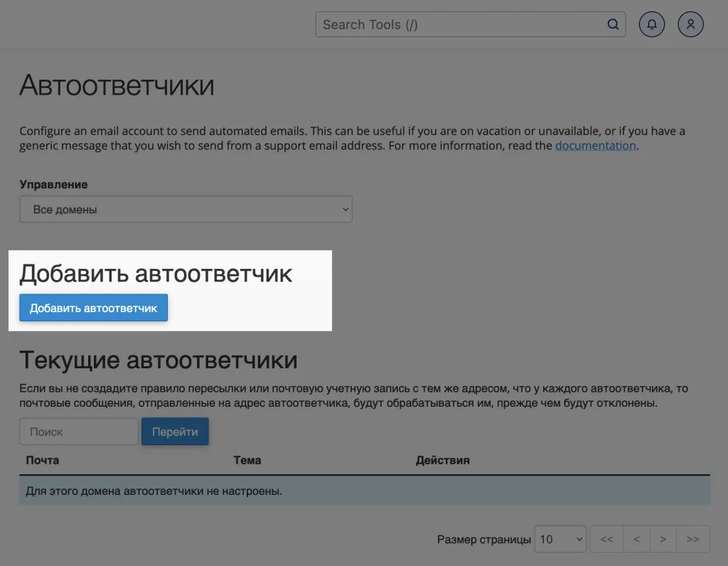Click the Автоответчики page heading
This screenshot has width=728, height=566.
pyautogui.click(x=117, y=85)
